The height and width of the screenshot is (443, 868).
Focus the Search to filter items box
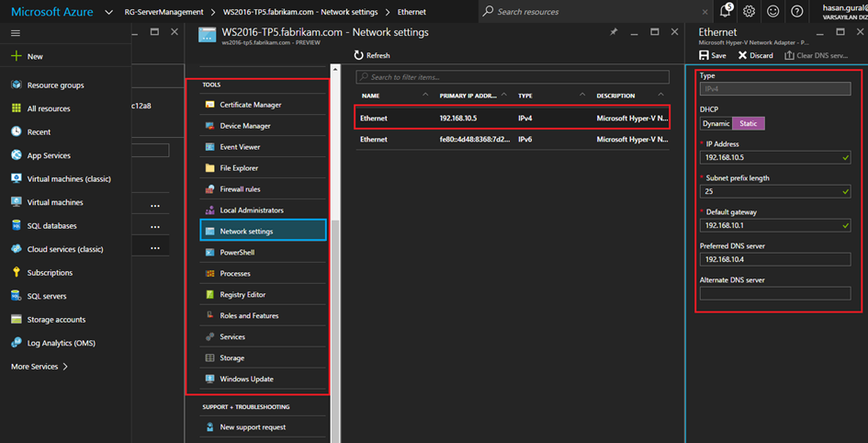513,77
